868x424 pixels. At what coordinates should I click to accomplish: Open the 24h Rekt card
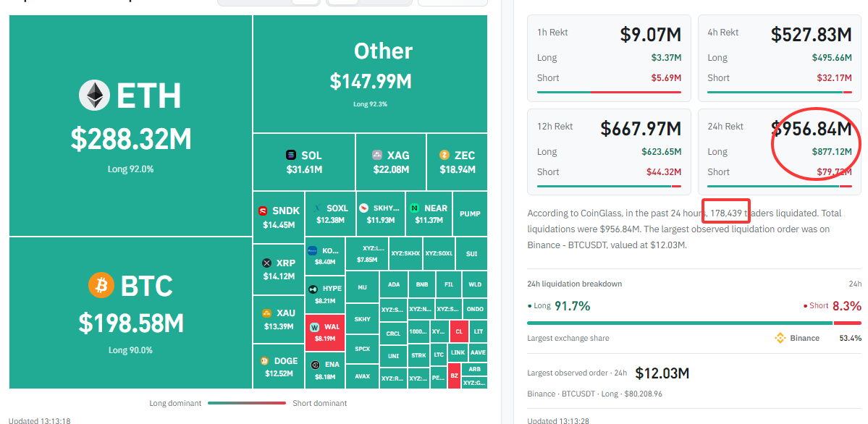780,152
